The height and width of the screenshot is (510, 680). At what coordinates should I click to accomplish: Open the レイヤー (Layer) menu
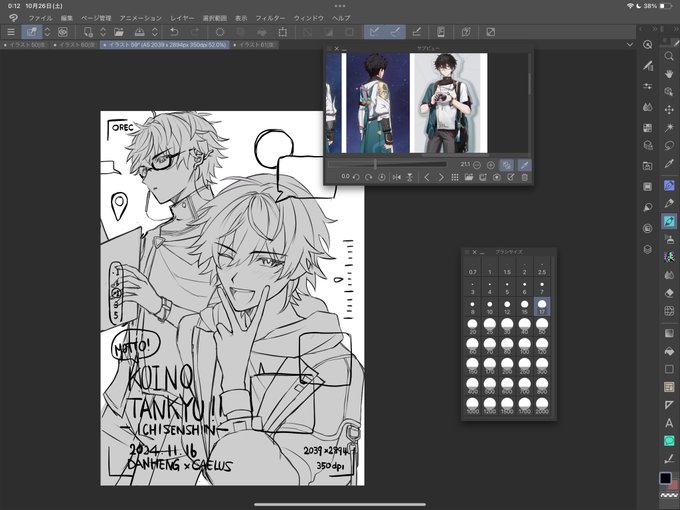pyautogui.click(x=182, y=18)
